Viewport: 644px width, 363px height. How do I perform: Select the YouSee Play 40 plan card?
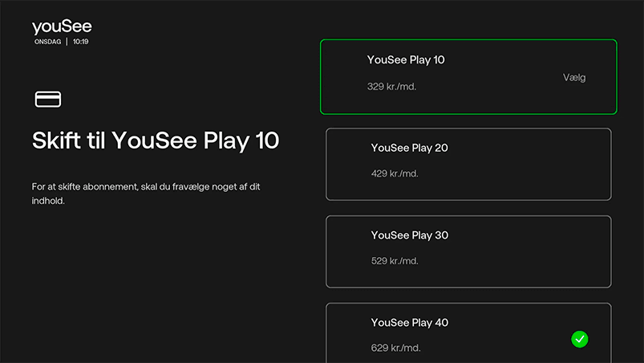(x=468, y=333)
